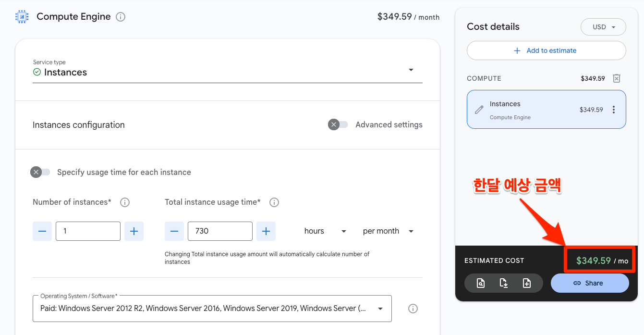Click Number of instances input field

(x=88, y=231)
